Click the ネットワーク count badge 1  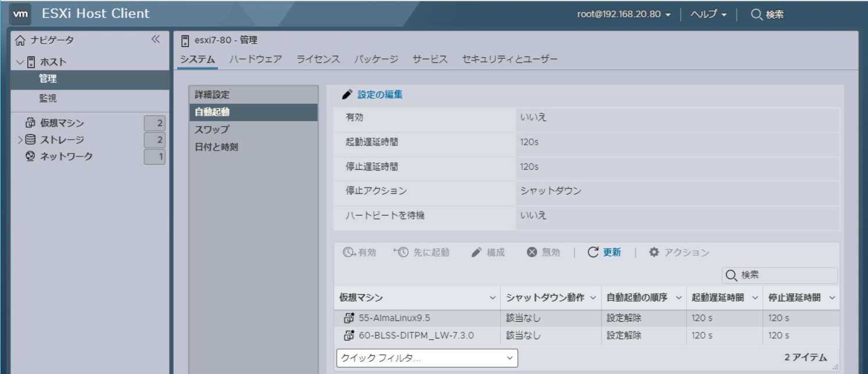click(155, 157)
